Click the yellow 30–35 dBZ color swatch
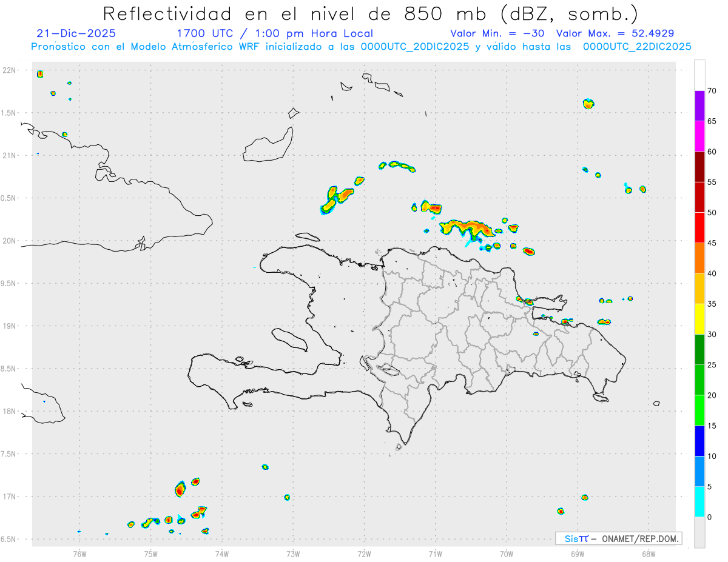This screenshot has width=728, height=562. (699, 319)
